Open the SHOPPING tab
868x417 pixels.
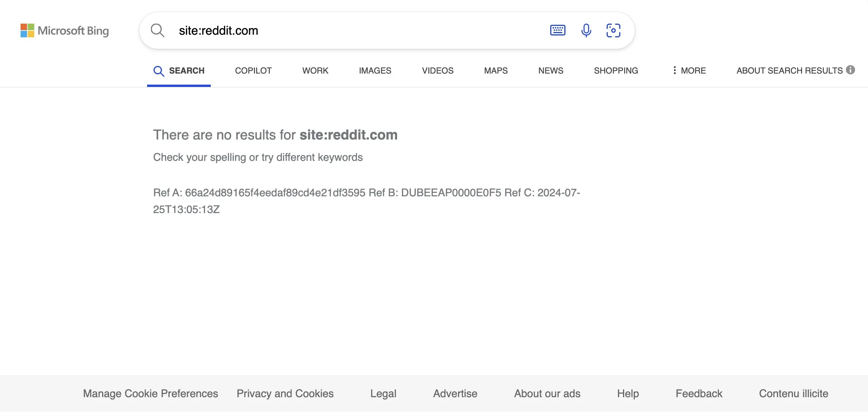click(616, 71)
